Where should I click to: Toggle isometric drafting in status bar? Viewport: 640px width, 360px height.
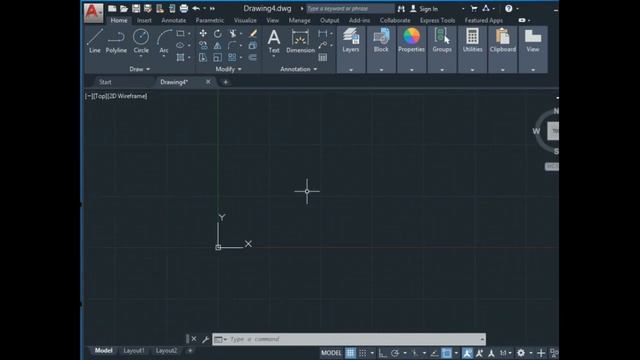(x=415, y=353)
